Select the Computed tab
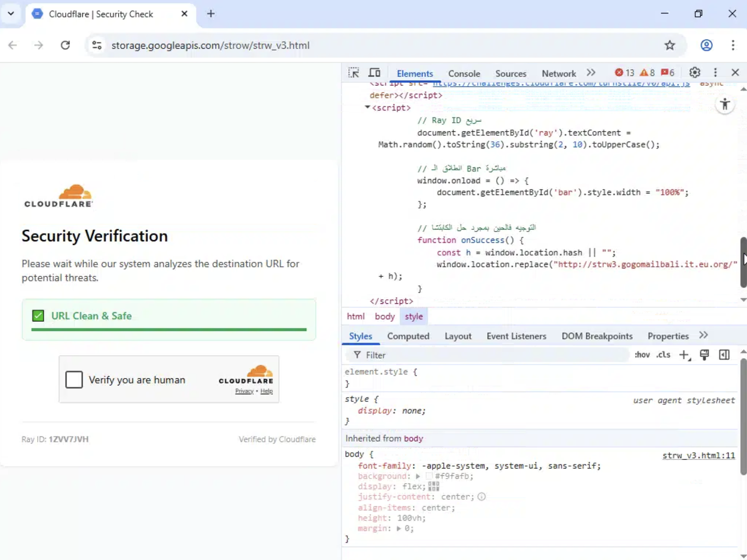 point(408,336)
